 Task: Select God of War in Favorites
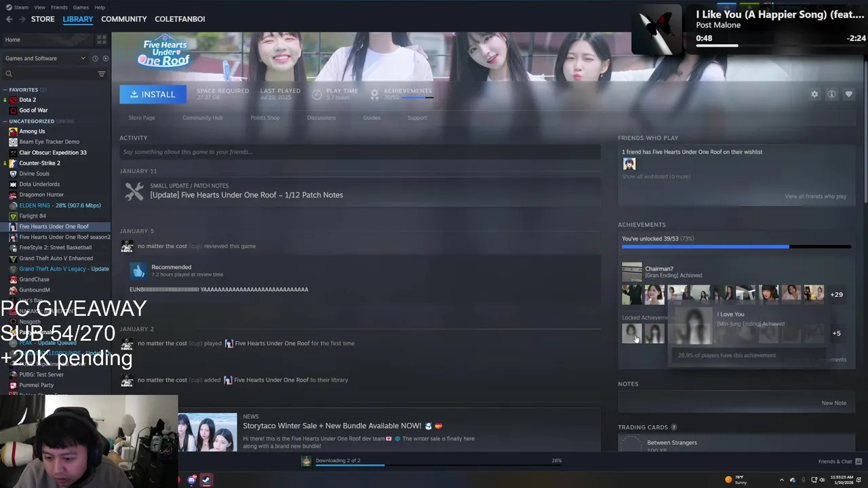coord(33,110)
